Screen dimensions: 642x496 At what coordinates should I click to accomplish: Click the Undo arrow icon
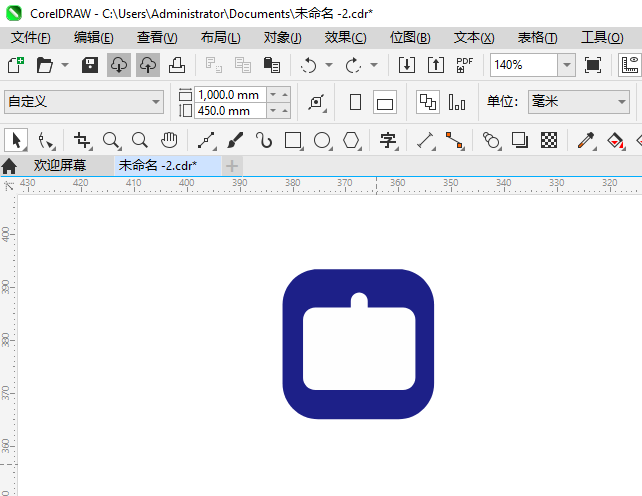[x=308, y=65]
